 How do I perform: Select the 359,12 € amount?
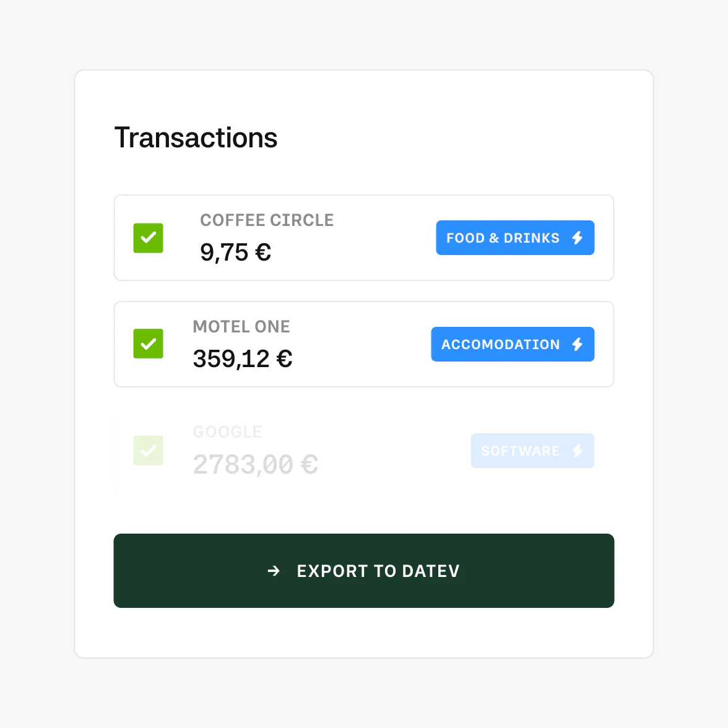coord(242,359)
